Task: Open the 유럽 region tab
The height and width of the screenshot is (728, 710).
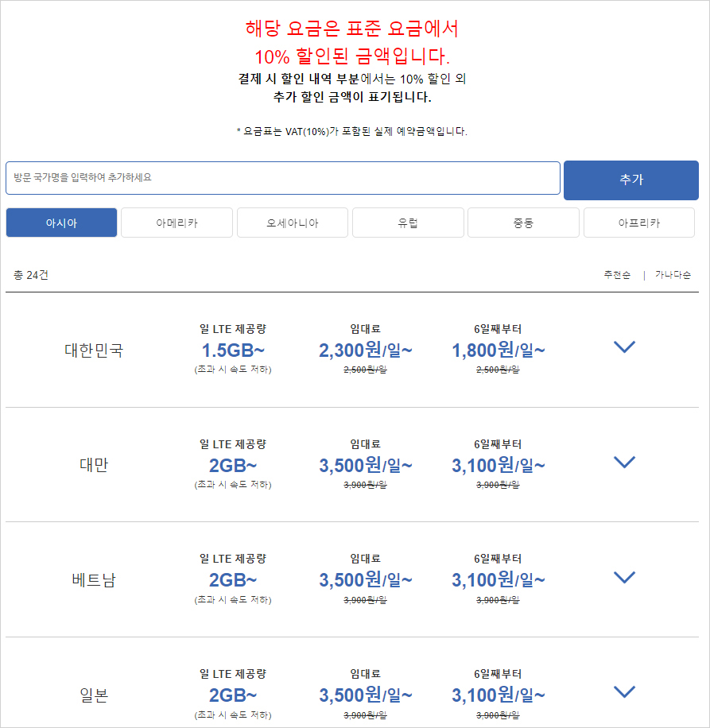Action: pos(408,223)
